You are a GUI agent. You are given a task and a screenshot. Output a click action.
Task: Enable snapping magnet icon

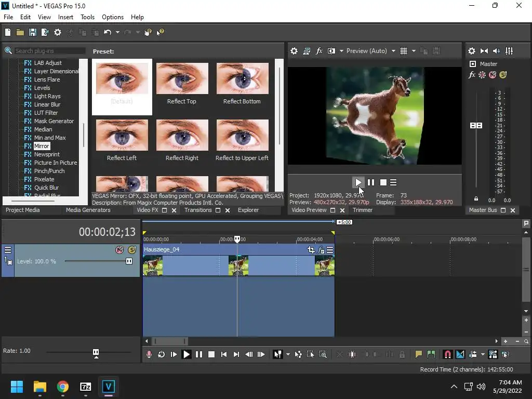tap(448, 354)
